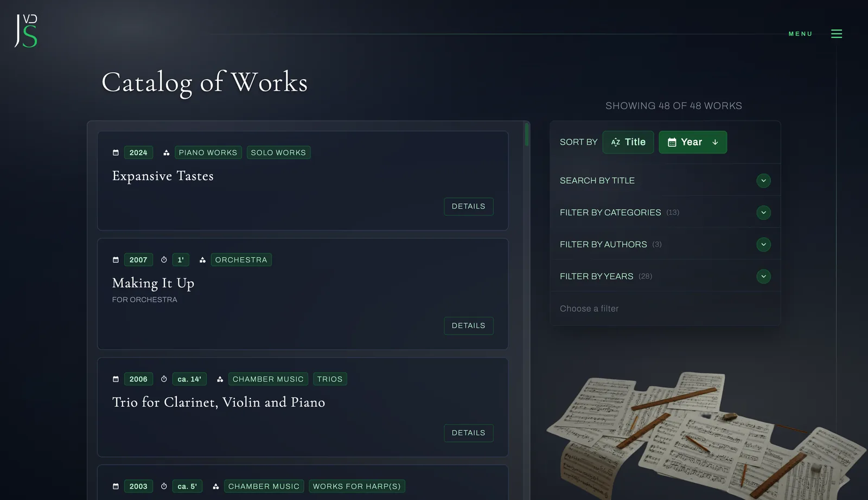Click the SORT BY label

[x=578, y=142]
